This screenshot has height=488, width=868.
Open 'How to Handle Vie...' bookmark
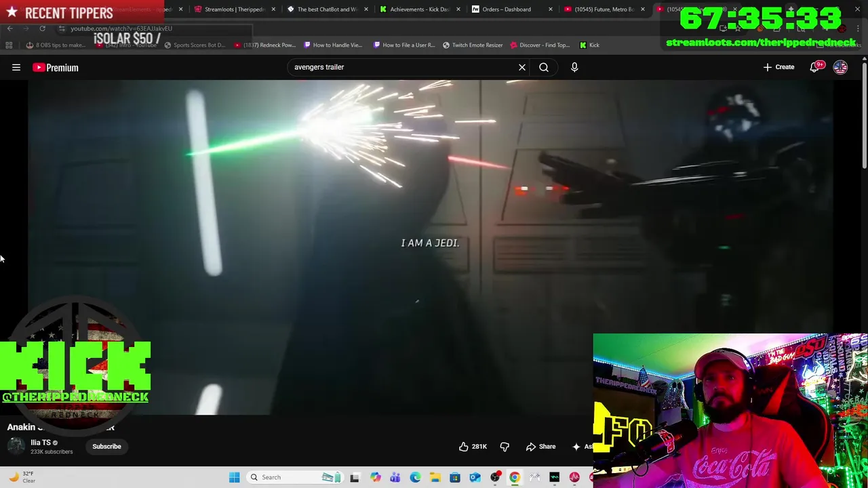(333, 45)
